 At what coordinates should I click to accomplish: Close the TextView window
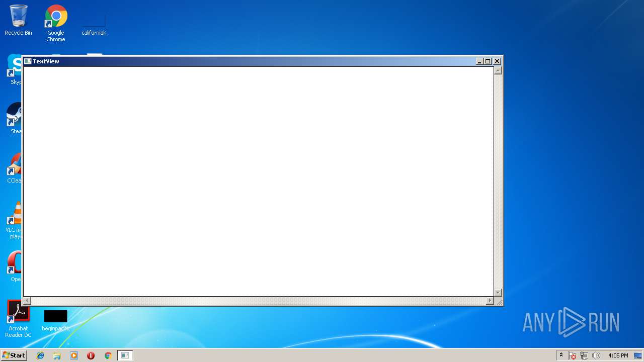(497, 61)
